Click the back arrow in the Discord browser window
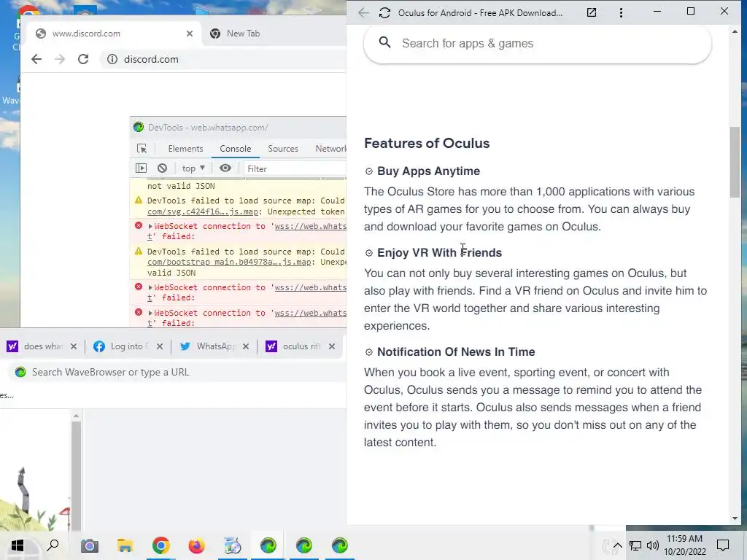Screen dimensions: 747x560 [x=36, y=59]
